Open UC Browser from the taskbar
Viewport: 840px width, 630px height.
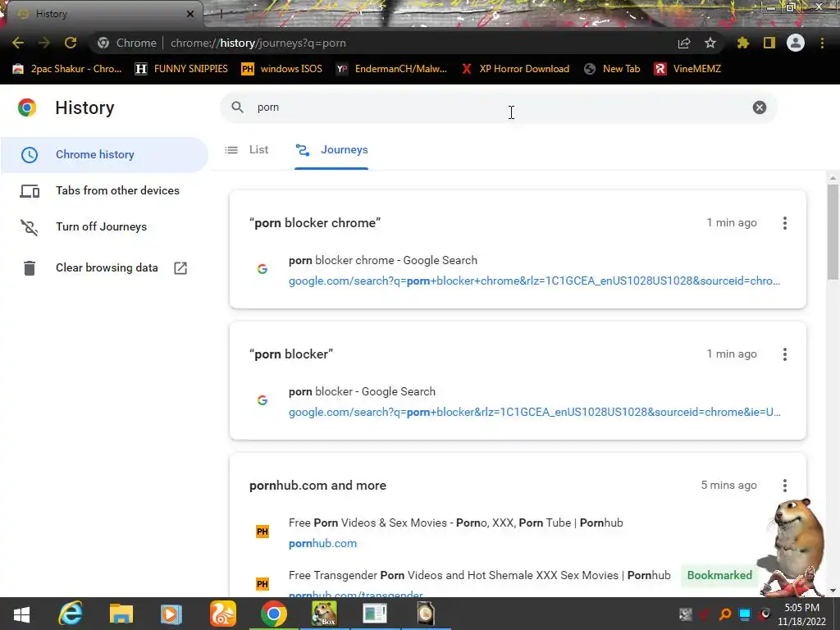[x=223, y=614]
